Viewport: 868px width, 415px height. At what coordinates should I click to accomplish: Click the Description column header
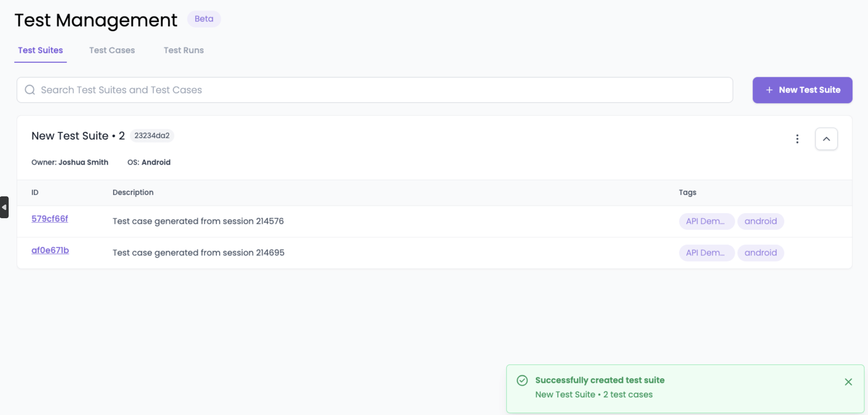[133, 192]
